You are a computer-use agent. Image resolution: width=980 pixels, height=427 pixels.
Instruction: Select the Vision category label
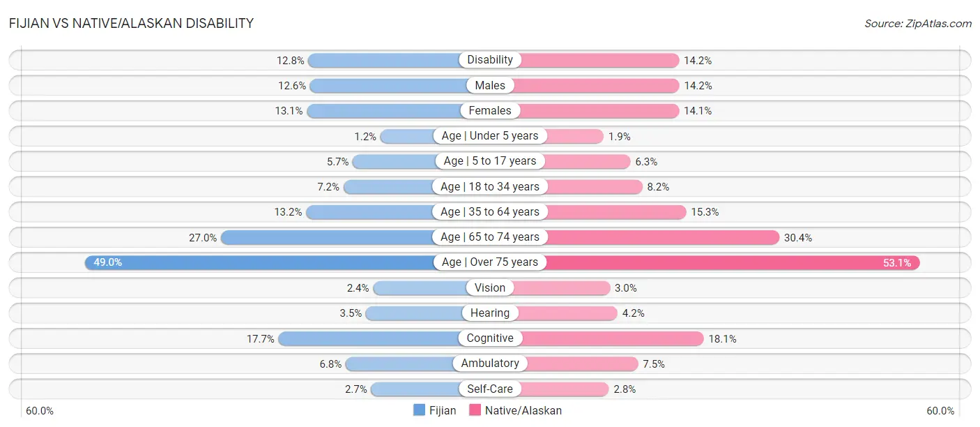pyautogui.click(x=490, y=287)
